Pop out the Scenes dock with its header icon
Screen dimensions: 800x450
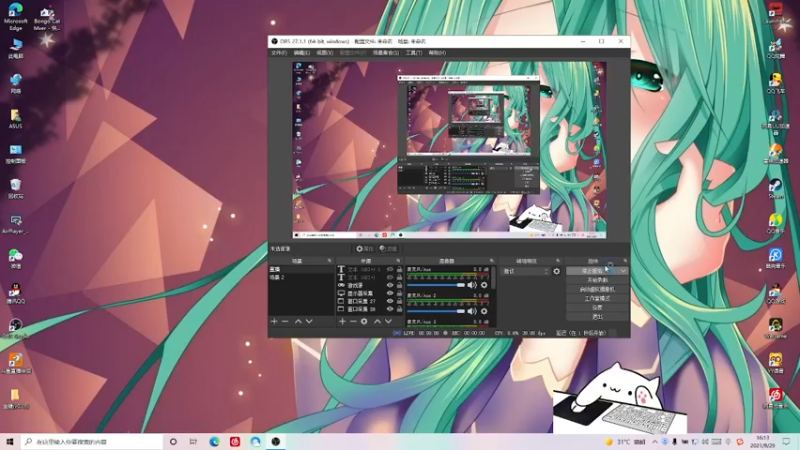point(329,261)
